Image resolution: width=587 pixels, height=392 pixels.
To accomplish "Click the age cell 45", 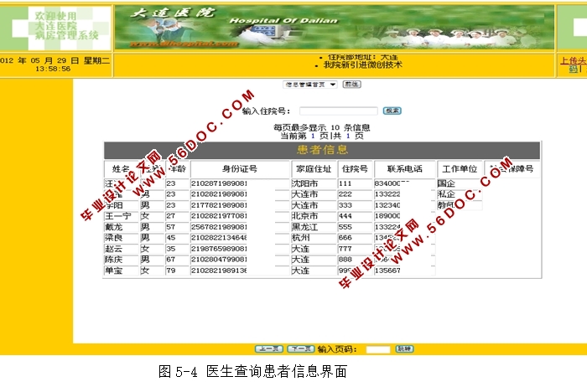I will click(171, 238).
